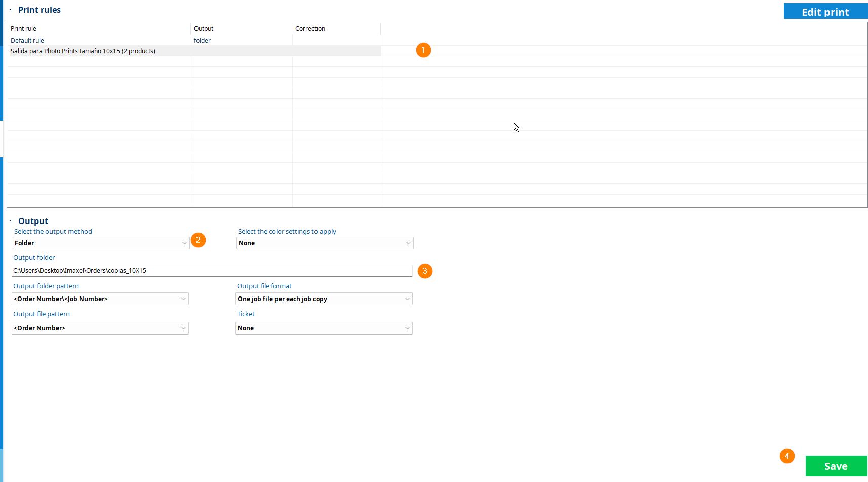Click the Output column header
The height and width of the screenshot is (482, 868).
tap(242, 28)
